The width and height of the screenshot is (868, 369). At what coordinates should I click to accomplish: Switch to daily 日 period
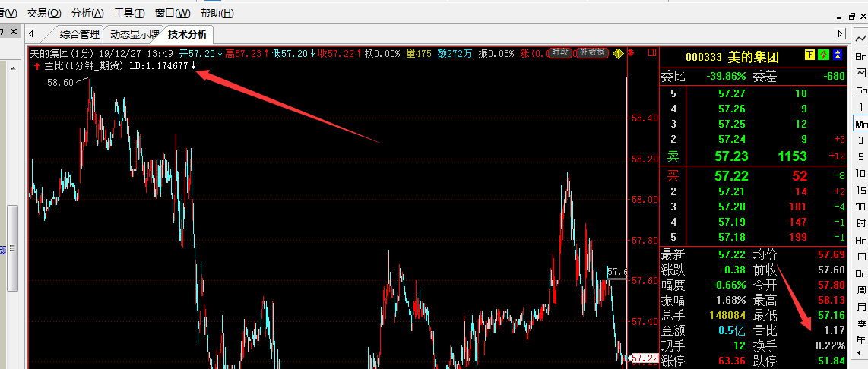click(x=861, y=257)
